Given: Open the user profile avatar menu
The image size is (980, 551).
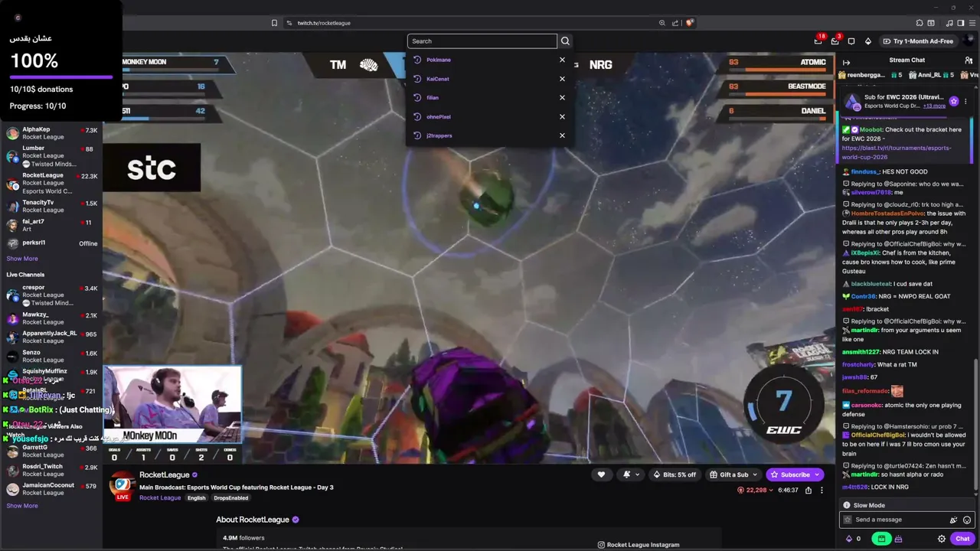Looking at the screenshot, I should click(x=969, y=41).
